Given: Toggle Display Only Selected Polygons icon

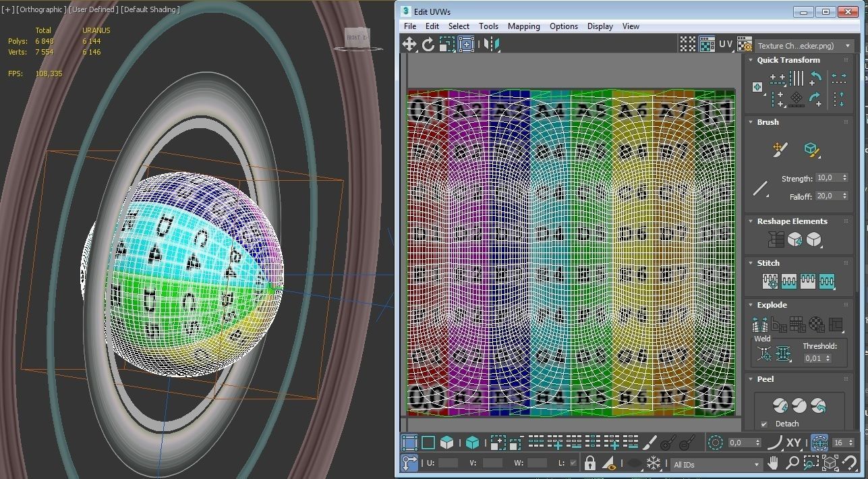Looking at the screenshot, I should point(610,463).
